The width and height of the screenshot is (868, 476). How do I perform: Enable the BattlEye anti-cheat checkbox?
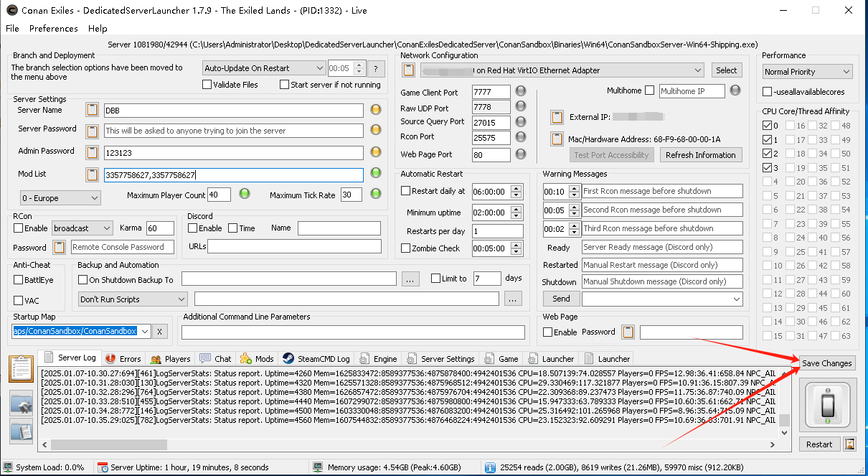click(18, 280)
